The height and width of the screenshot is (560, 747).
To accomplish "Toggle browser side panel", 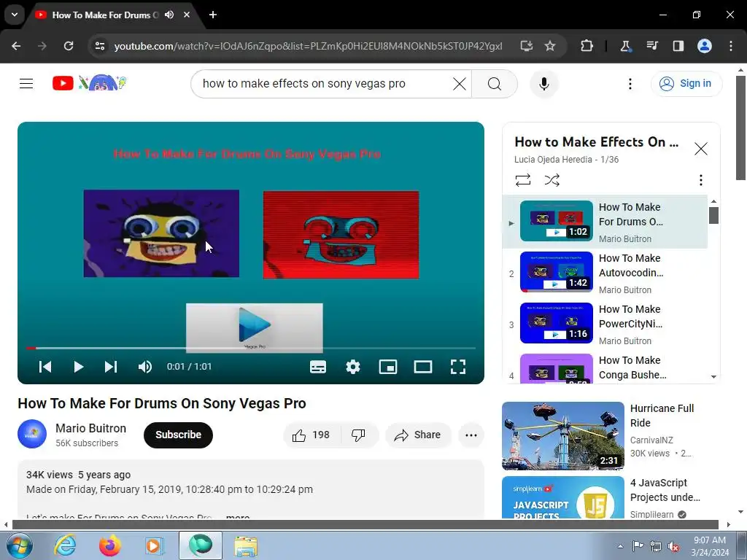I will pyautogui.click(x=678, y=46).
